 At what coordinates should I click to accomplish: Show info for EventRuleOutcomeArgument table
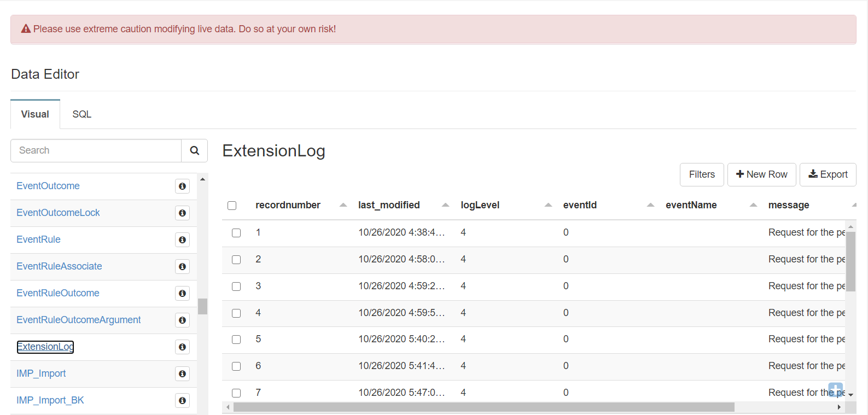point(182,320)
